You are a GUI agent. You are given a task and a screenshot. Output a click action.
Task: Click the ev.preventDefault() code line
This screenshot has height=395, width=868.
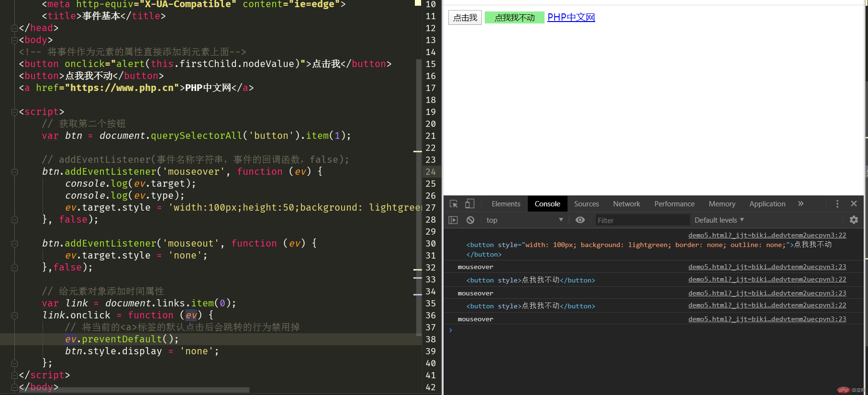tap(122, 339)
